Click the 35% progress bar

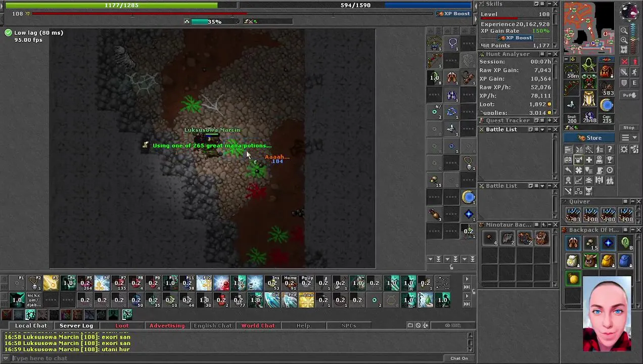pos(214,22)
